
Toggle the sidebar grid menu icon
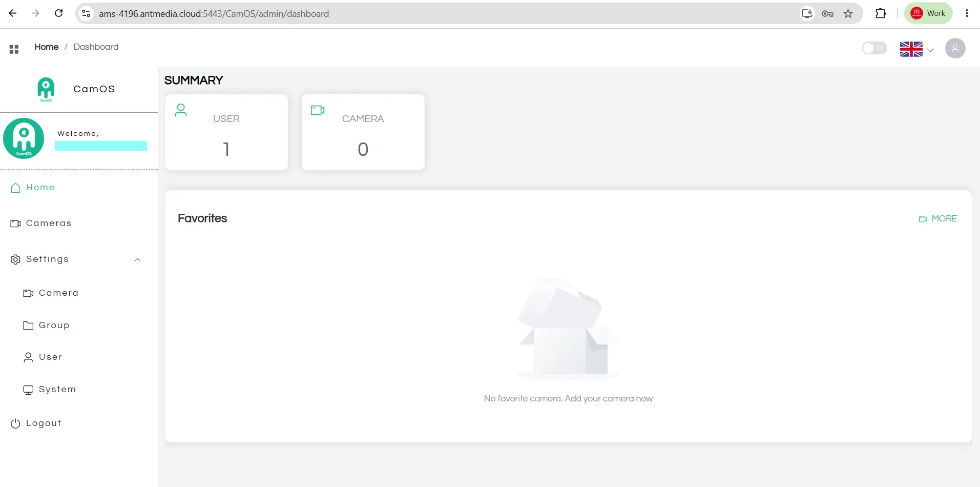tap(14, 49)
